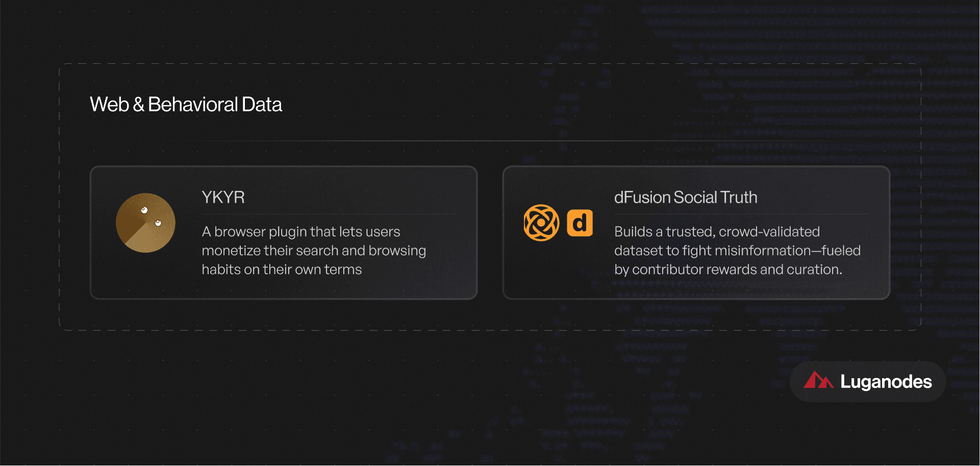Select the YKYR card title
980x466 pixels.
(x=223, y=197)
